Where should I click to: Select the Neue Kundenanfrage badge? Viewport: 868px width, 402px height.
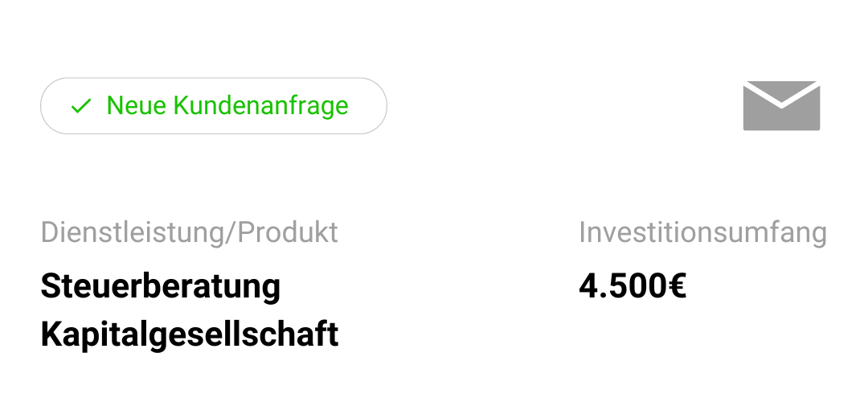[x=214, y=106]
